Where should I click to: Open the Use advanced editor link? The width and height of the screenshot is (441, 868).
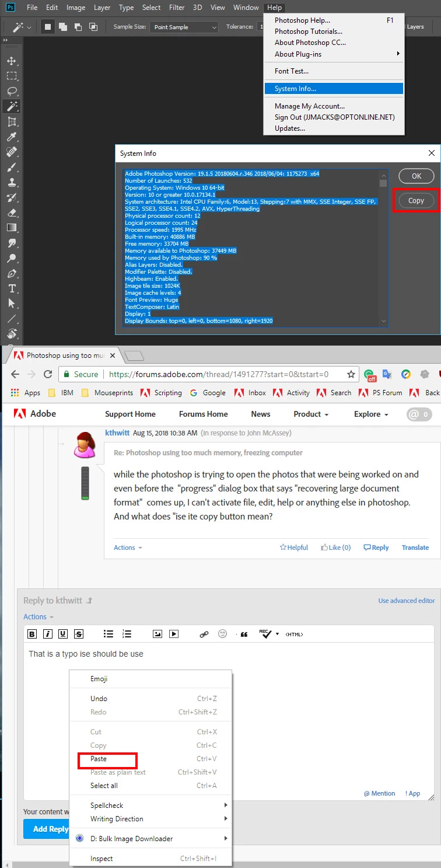coord(407,601)
